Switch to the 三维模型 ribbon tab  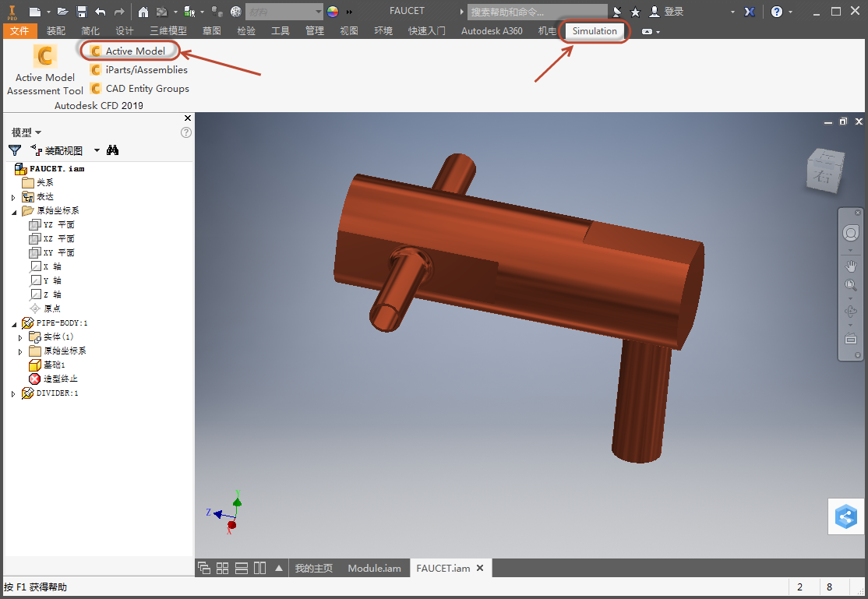[168, 31]
